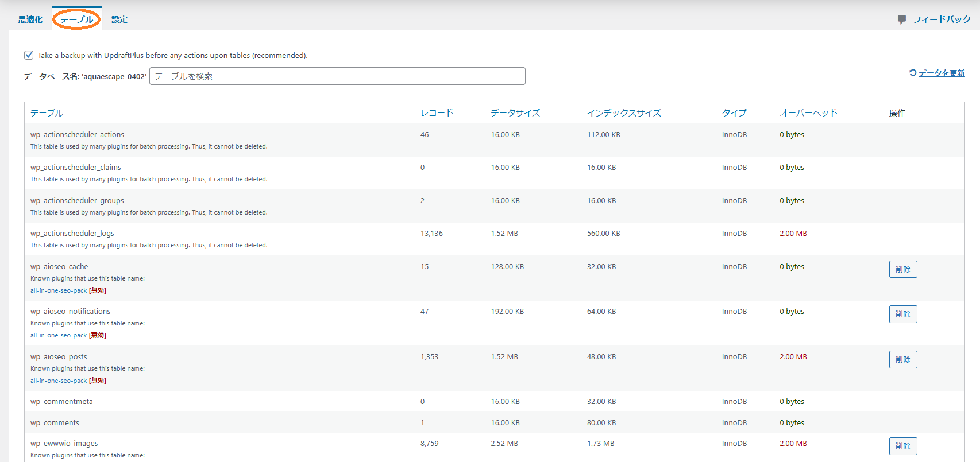Delete the wp_ewwwio_images table
Screen dimensions: 980x462
902,446
